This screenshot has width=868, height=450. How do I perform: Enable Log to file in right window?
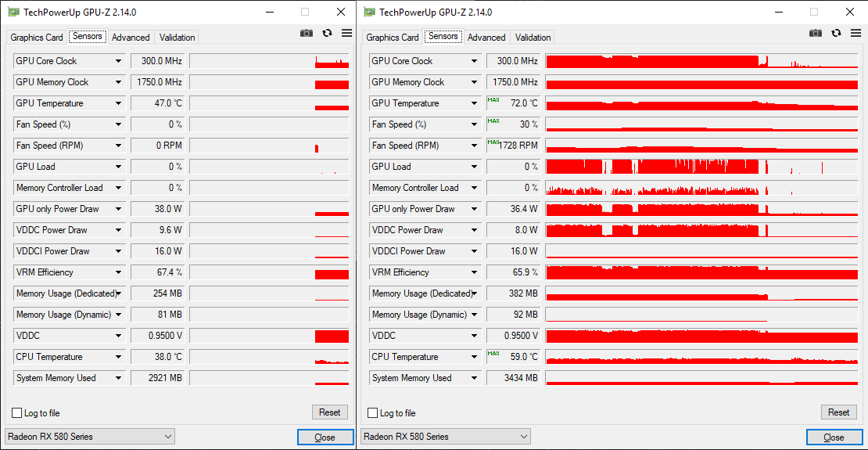(372, 413)
